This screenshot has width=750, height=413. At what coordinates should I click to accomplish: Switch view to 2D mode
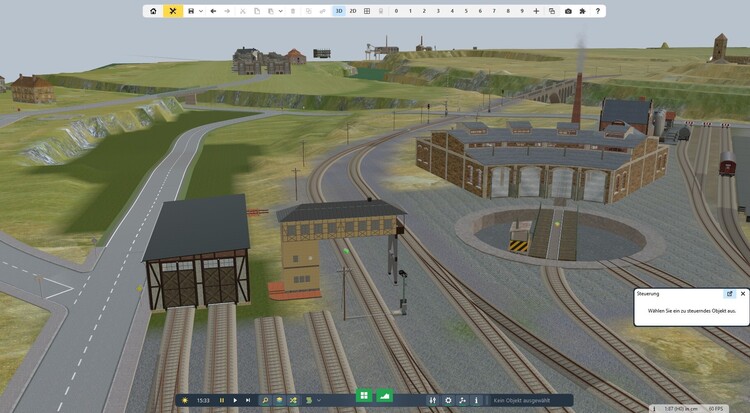point(353,11)
